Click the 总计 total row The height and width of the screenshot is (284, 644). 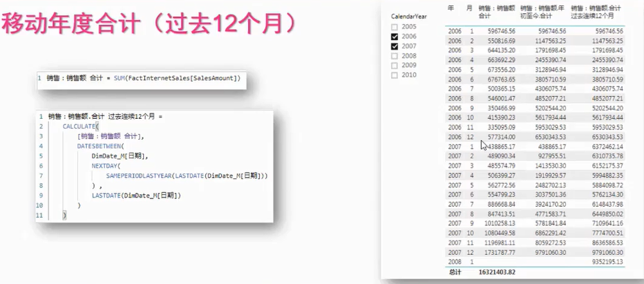tap(535, 272)
